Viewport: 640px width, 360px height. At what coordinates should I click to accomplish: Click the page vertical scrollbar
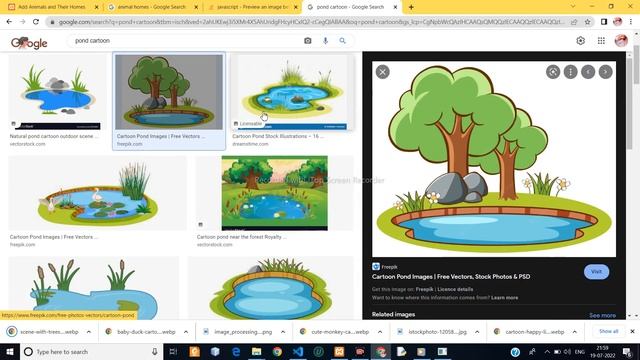[x=637, y=65]
